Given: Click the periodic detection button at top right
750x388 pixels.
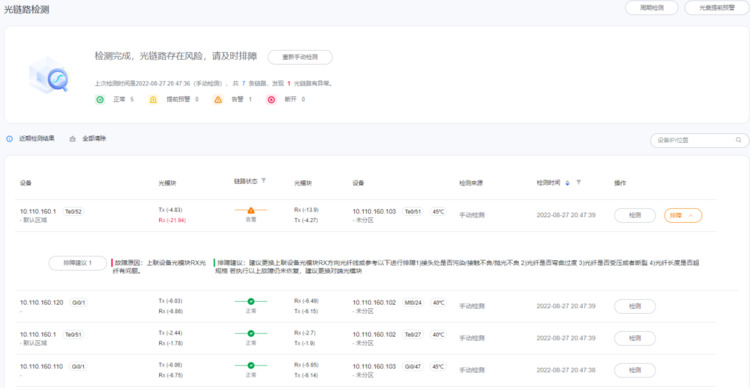Looking at the screenshot, I should [651, 8].
